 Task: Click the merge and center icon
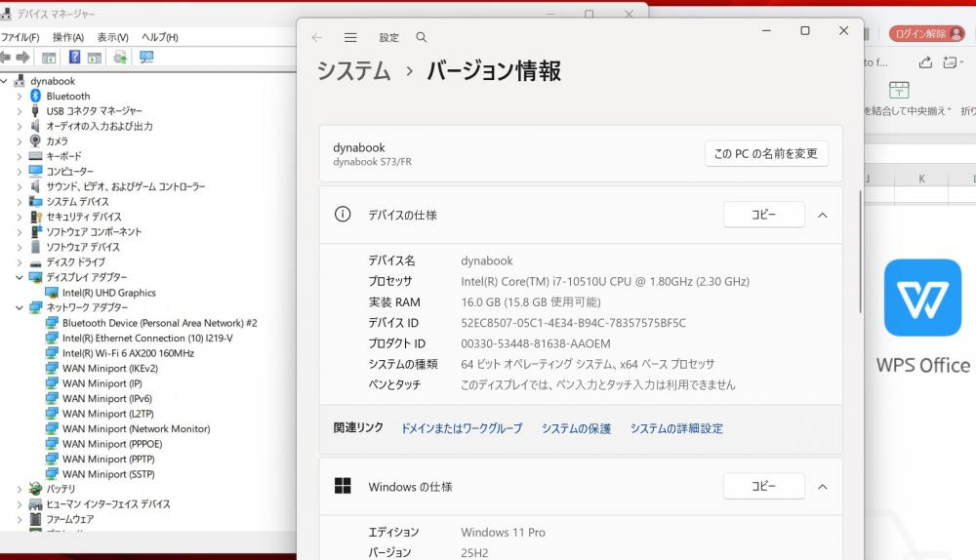(899, 91)
